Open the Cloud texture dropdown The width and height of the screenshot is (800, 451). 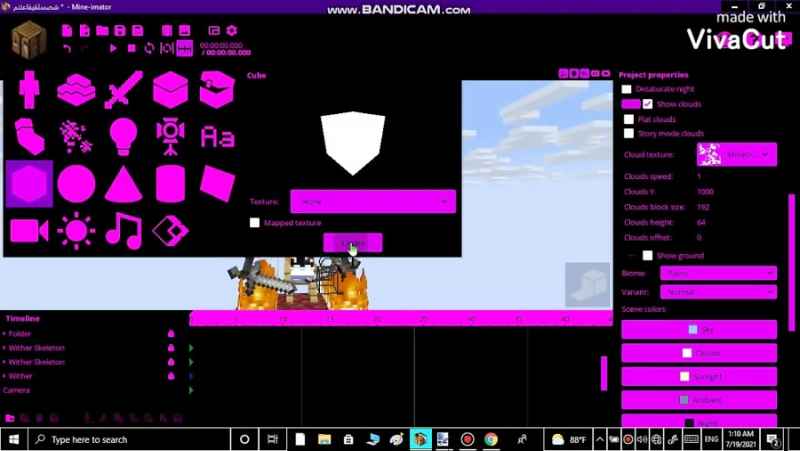[737, 155]
